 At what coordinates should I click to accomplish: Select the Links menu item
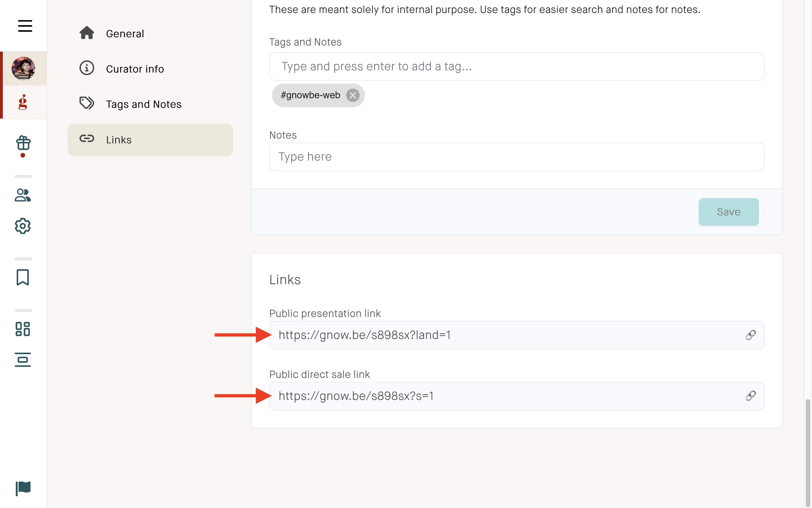click(x=150, y=140)
